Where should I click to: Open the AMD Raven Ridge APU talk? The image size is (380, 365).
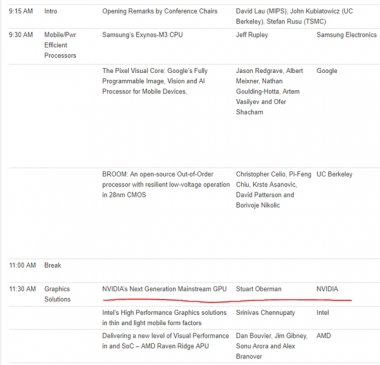pyautogui.click(x=165, y=341)
